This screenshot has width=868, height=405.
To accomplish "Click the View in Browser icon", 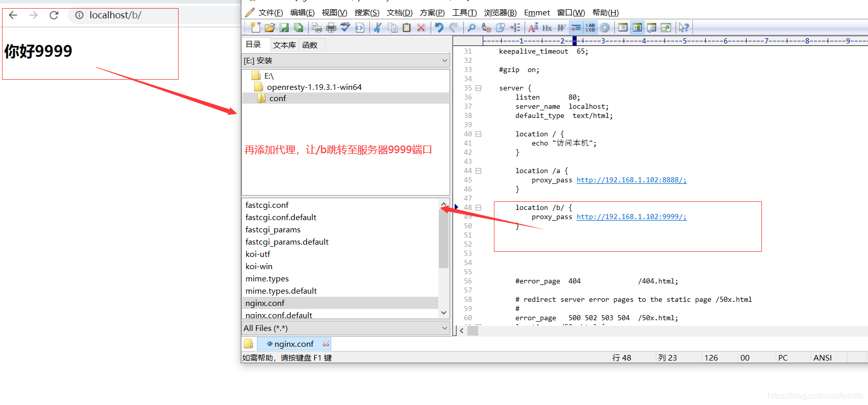I will click(360, 28).
